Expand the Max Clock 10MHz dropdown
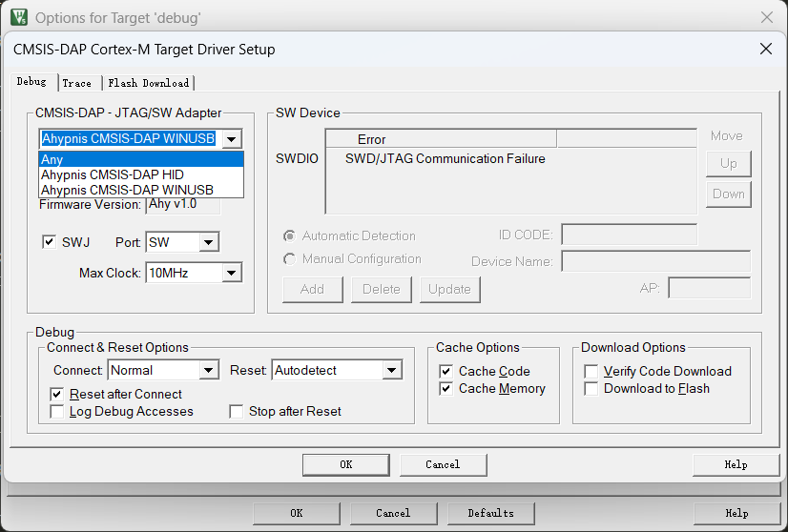 click(194, 274)
